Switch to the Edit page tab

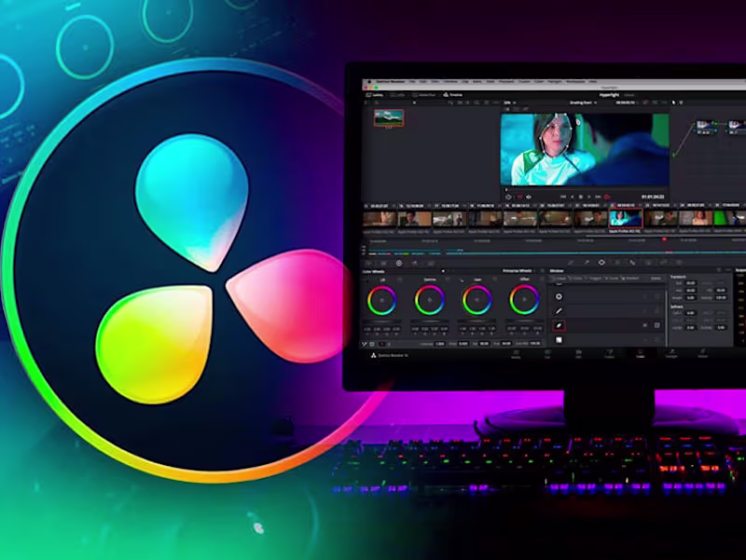[578, 354]
